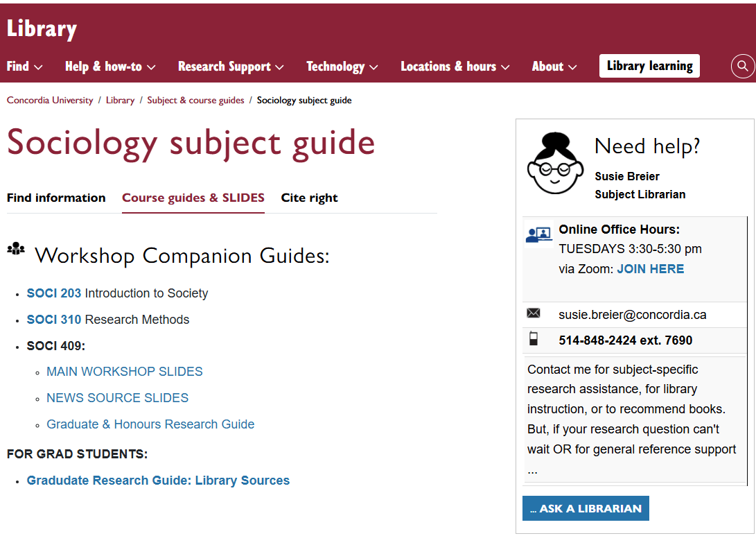Open the Help & how-to menu
The width and height of the screenshot is (756, 536).
click(x=109, y=67)
